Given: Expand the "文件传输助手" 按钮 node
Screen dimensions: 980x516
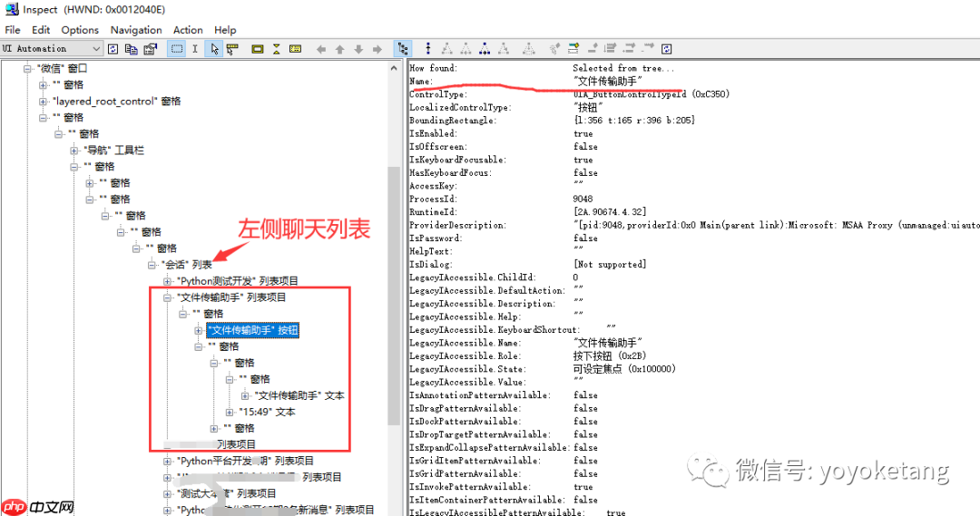Looking at the screenshot, I should click(x=199, y=330).
